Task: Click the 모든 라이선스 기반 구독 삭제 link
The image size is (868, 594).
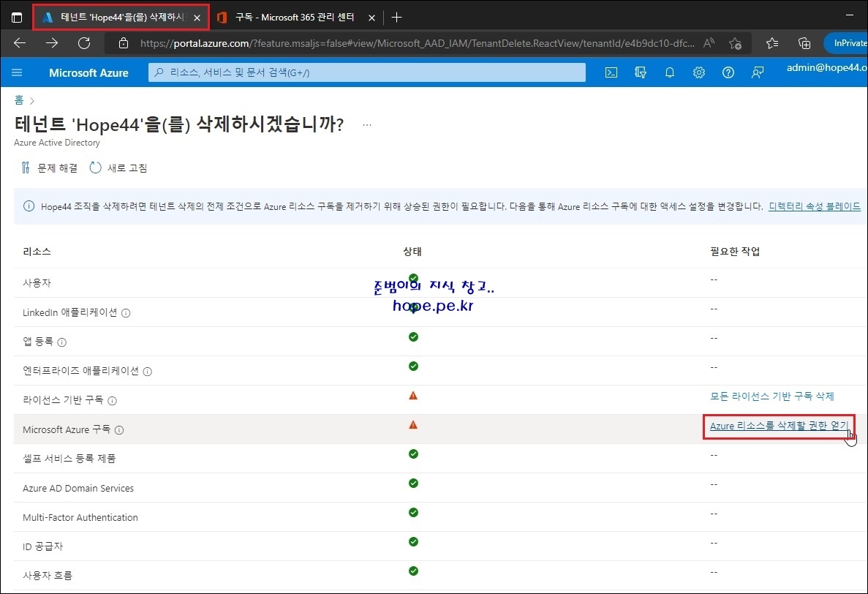Action: click(771, 396)
